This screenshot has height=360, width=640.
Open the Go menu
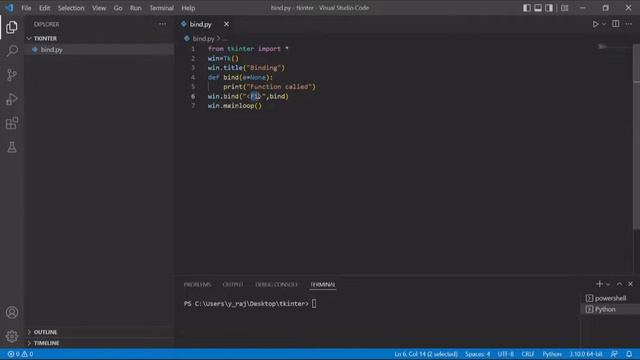pos(118,8)
